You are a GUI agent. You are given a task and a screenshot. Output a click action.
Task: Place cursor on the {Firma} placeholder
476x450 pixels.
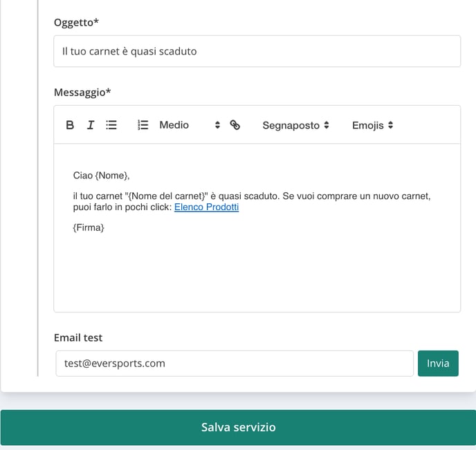[89, 227]
